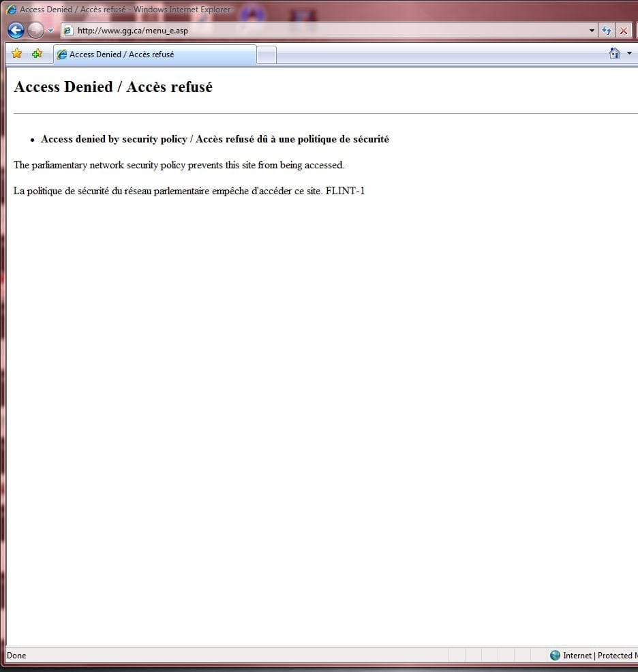Click the Add to Favorites icon

coord(37,54)
